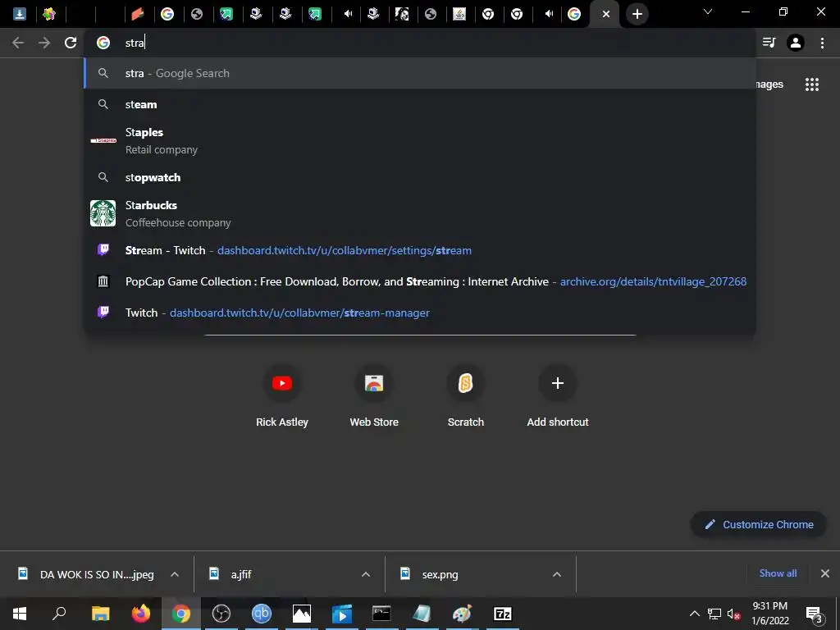
Task: Switch to qBittorrent in taskbar
Action: [x=262, y=614]
